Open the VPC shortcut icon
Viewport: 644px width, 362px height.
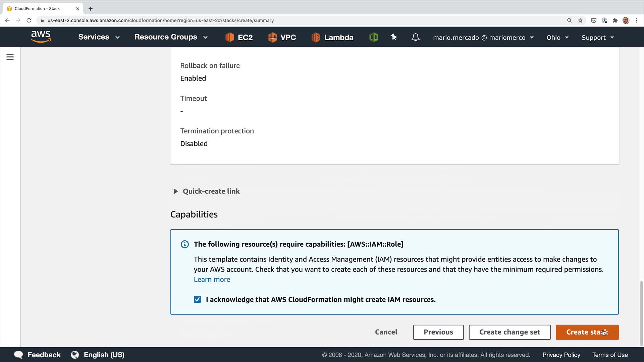(x=272, y=37)
